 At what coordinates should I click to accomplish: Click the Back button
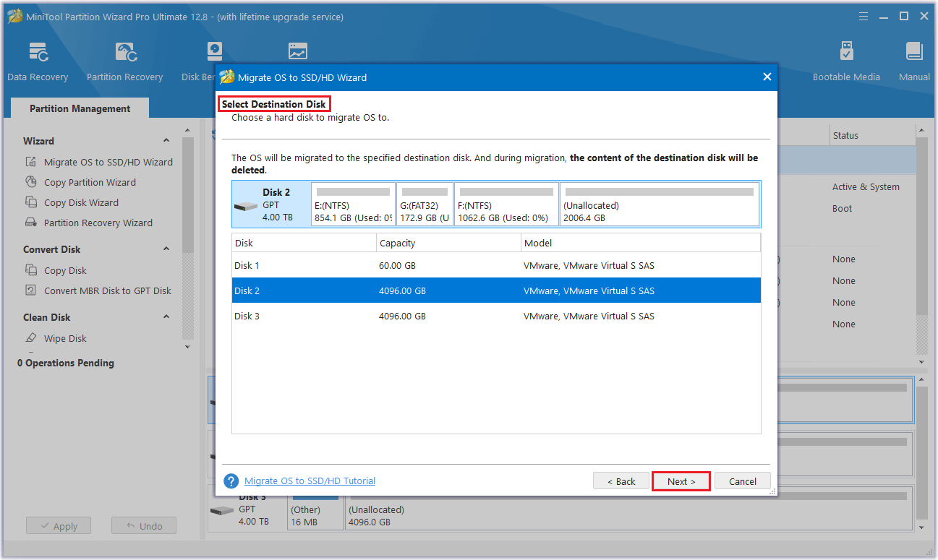621,481
